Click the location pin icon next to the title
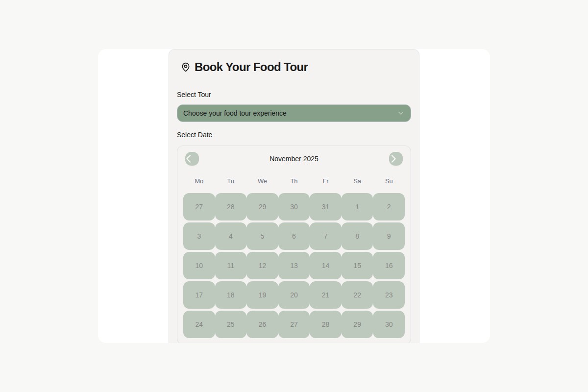This screenshot has height=392, width=588. coord(185,67)
